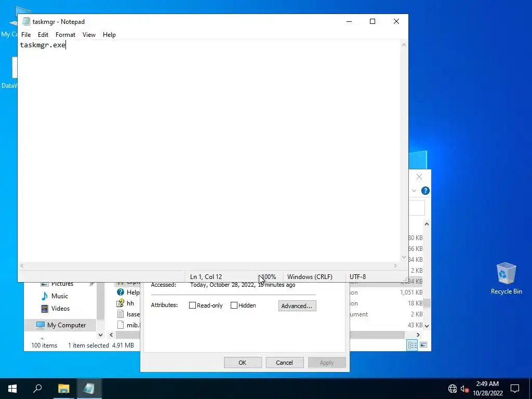Open Notepad's Help menu
This screenshot has height=399, width=532.
point(109,35)
